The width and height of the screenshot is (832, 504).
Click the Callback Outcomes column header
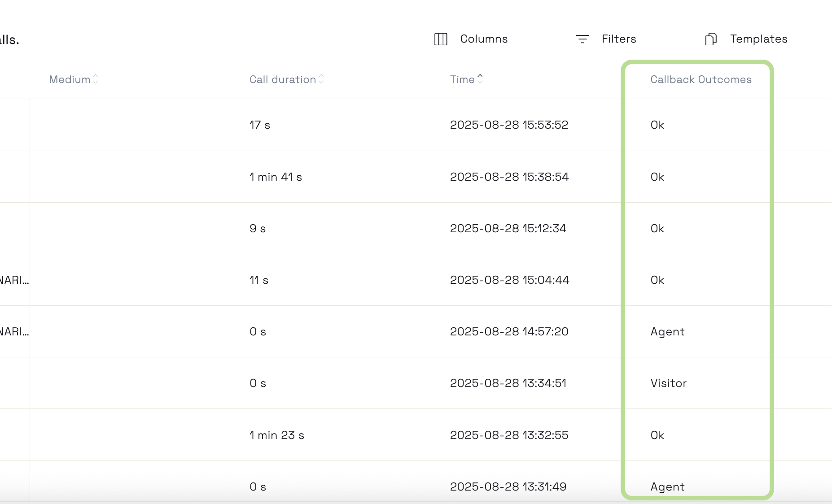[701, 79]
